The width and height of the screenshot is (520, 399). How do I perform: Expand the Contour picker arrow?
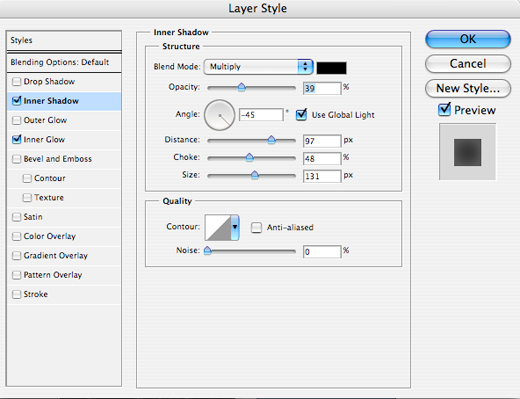pyautogui.click(x=235, y=228)
